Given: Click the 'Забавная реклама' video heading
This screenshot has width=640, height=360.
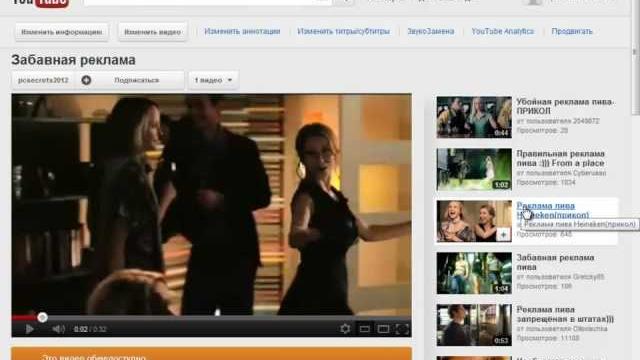Looking at the screenshot, I should click(73, 60).
